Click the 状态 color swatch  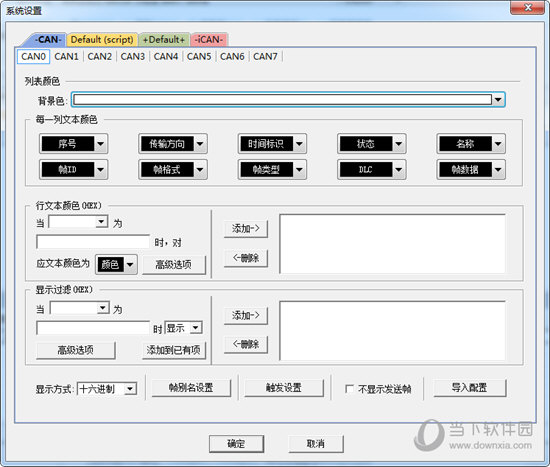click(366, 144)
